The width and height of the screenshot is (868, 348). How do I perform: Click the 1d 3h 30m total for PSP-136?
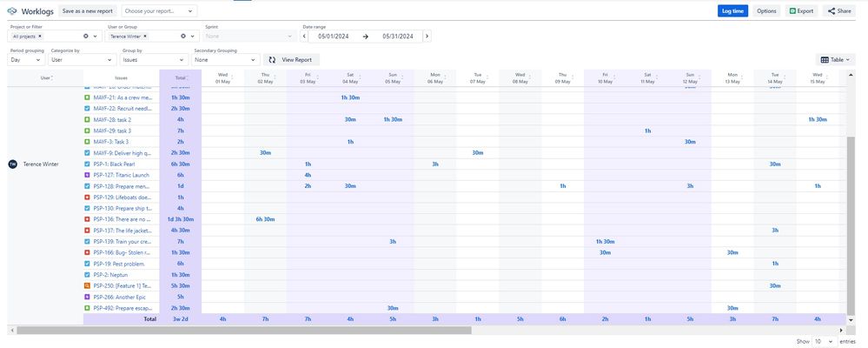click(x=181, y=219)
